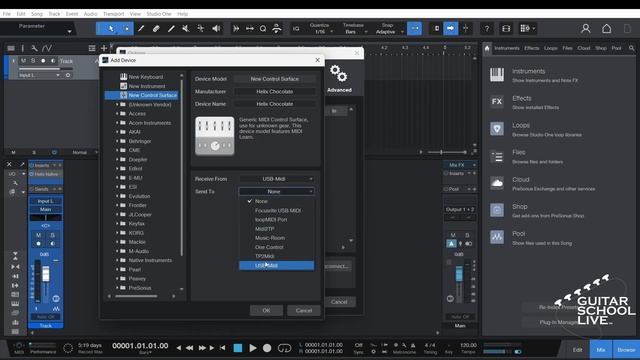Open the Start page home icon
The height and width of the screenshot is (360, 640).
[607, 29]
